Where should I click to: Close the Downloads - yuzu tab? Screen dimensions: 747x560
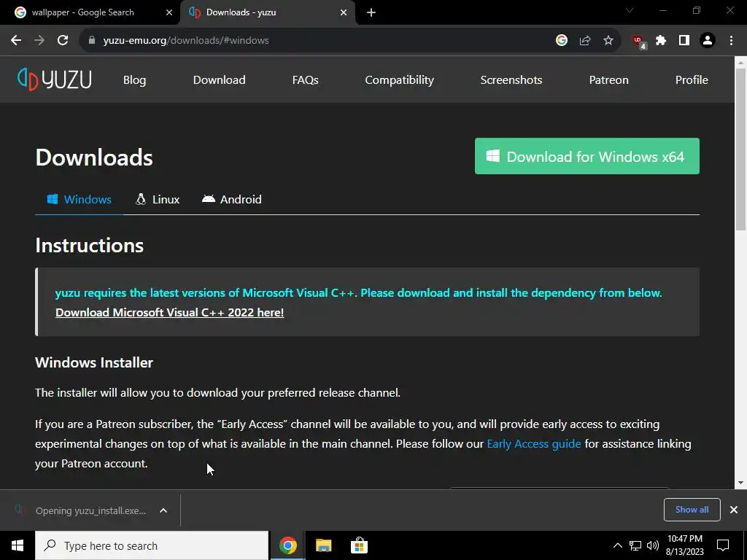click(344, 12)
